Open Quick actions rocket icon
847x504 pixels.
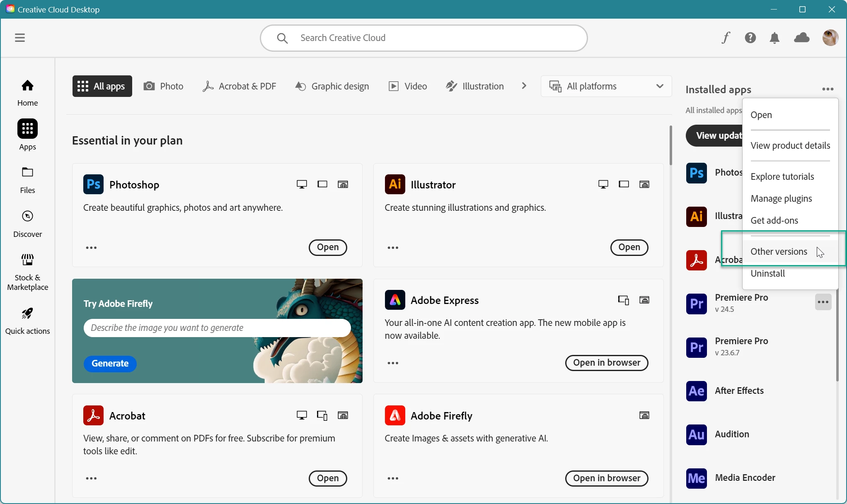(x=27, y=321)
